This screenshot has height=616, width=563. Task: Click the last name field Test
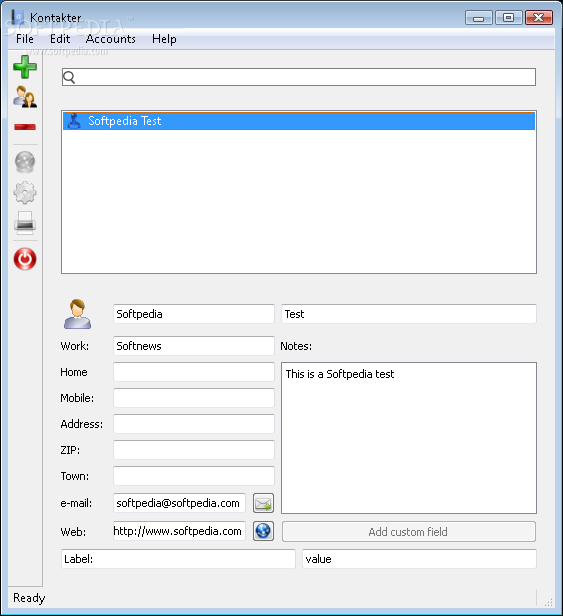point(409,314)
